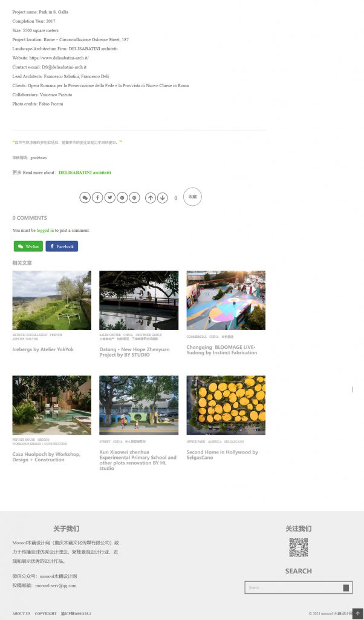364x620 pixels.
Task: Click the back-to-top arrow icon
Action: 358,614
